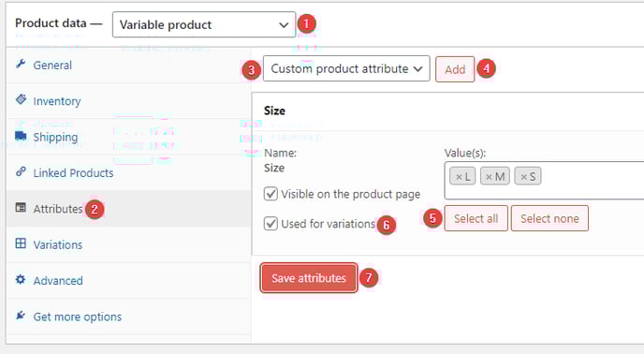Toggle Visible on the product page checkbox
Image resolution: width=644 pixels, height=354 pixels.
271,194
